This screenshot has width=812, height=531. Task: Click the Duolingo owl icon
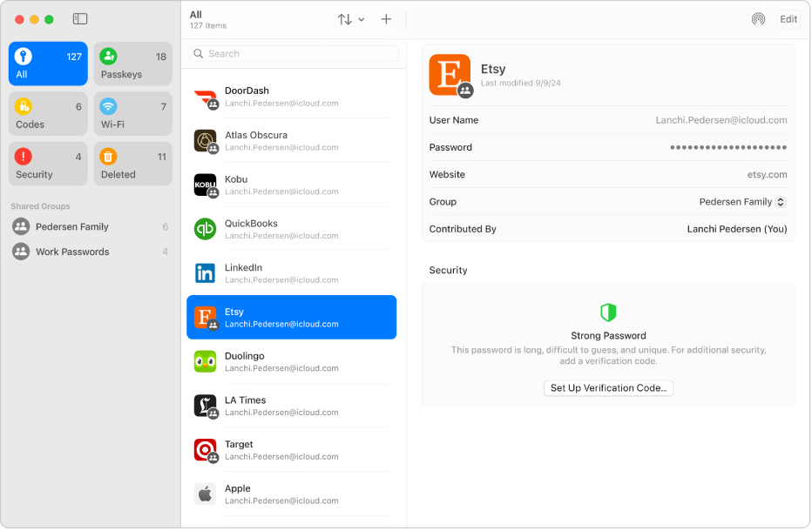[x=205, y=362]
